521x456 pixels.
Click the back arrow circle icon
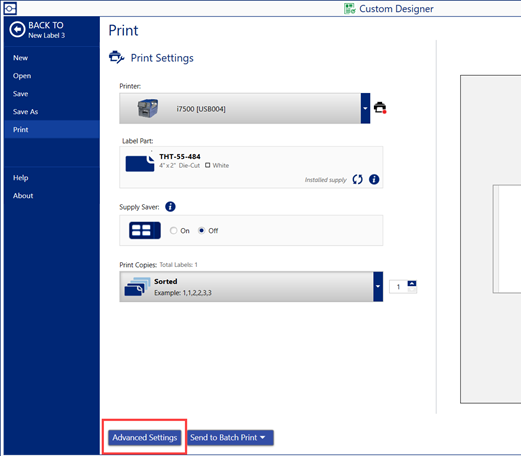pyautogui.click(x=17, y=30)
